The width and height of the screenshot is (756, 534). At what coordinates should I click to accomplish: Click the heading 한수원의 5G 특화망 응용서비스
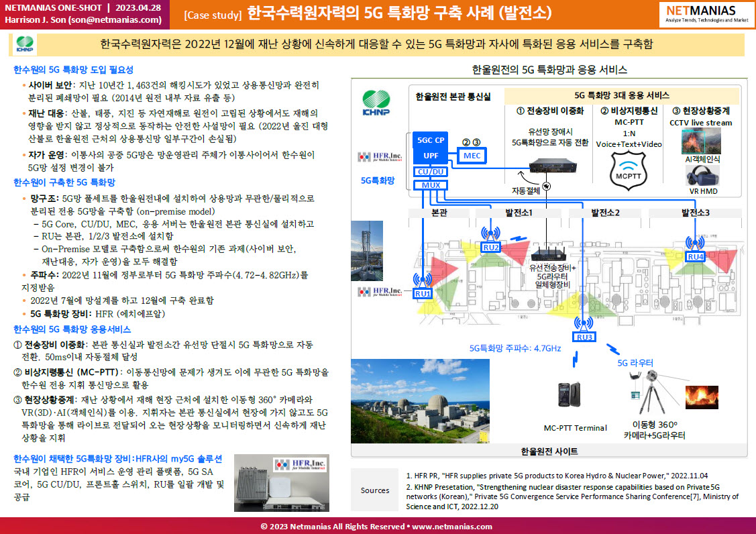point(72,329)
